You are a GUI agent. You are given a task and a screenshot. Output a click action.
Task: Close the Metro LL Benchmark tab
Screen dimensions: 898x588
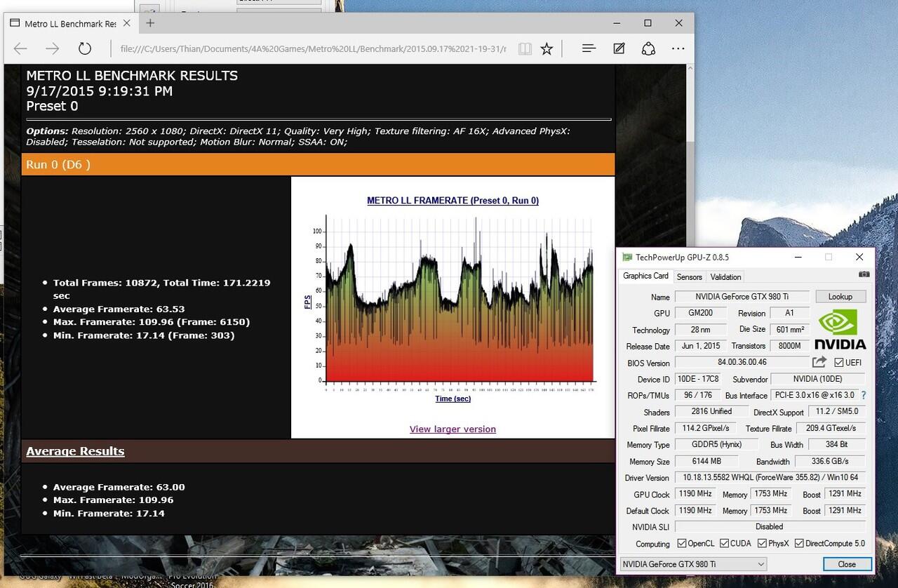[x=127, y=23]
